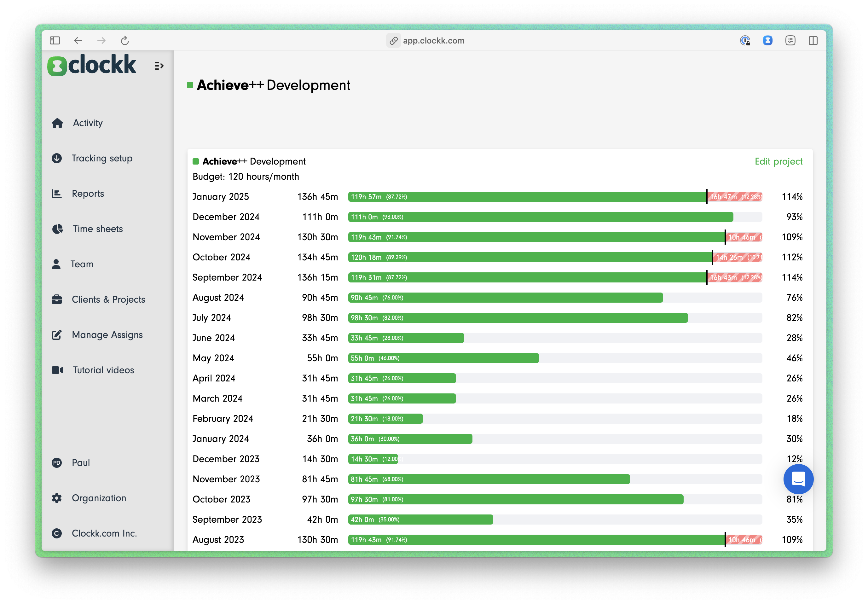Click the green square beside Achieve++ Development in the card
This screenshot has height=604, width=868.
tap(196, 161)
